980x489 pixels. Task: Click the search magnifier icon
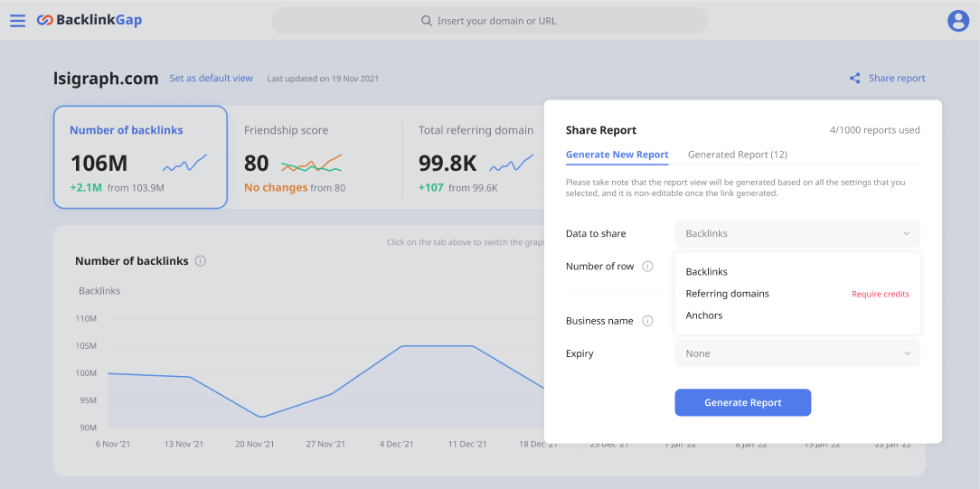coord(426,21)
